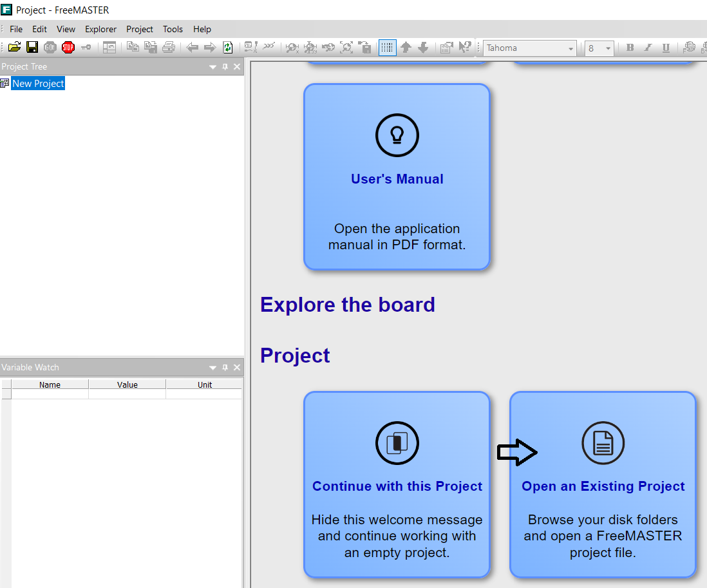707x588 pixels.
Task: Click the User's Manual card link
Action: pos(397,179)
